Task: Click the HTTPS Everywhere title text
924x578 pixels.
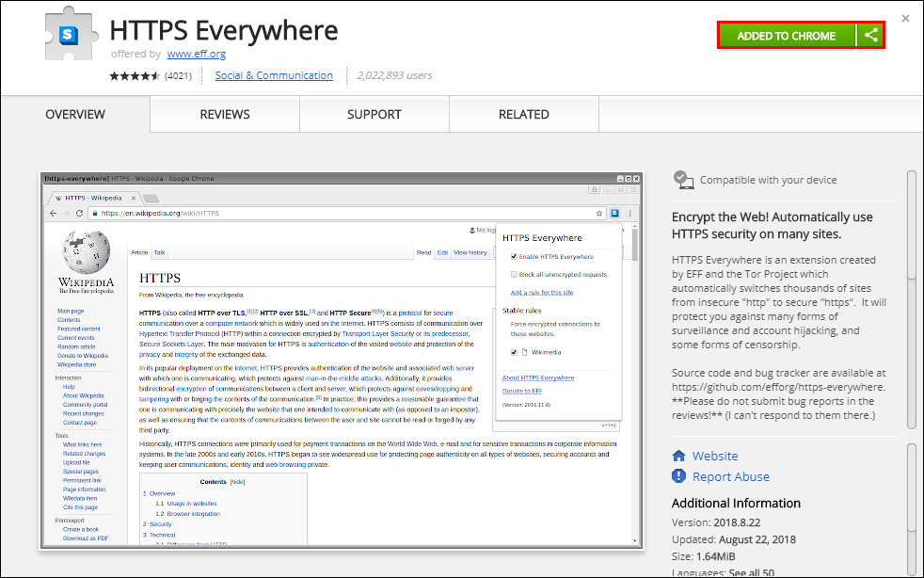Action: (x=224, y=30)
